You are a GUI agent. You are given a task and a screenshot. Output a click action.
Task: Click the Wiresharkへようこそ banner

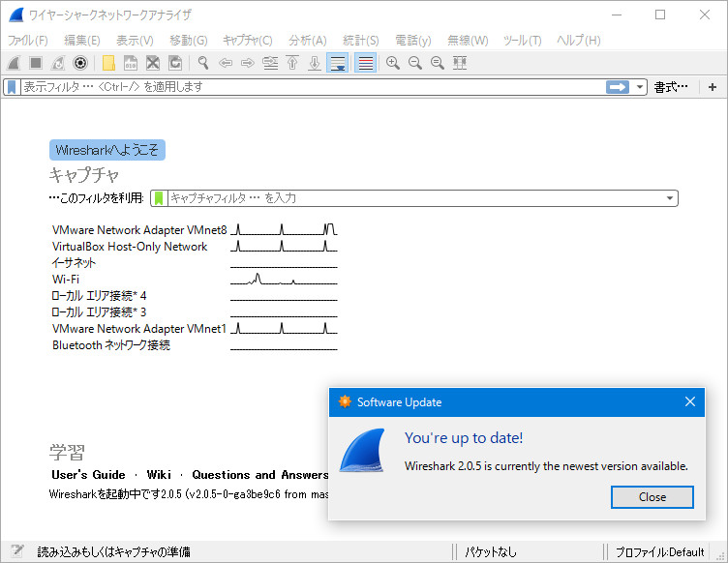pos(107,150)
